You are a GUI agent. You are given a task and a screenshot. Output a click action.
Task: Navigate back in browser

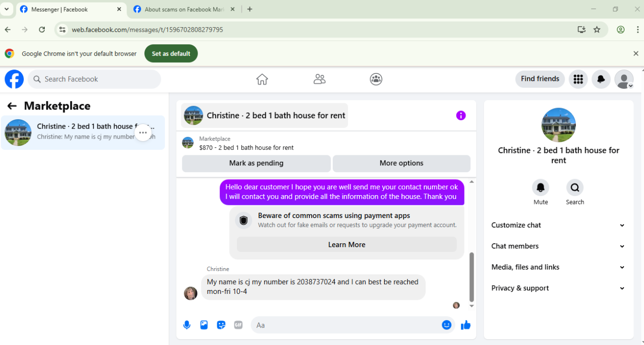coord(8,30)
